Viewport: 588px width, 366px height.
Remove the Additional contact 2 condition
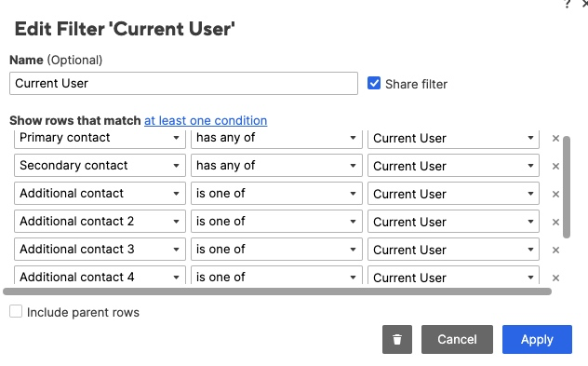[x=555, y=223]
